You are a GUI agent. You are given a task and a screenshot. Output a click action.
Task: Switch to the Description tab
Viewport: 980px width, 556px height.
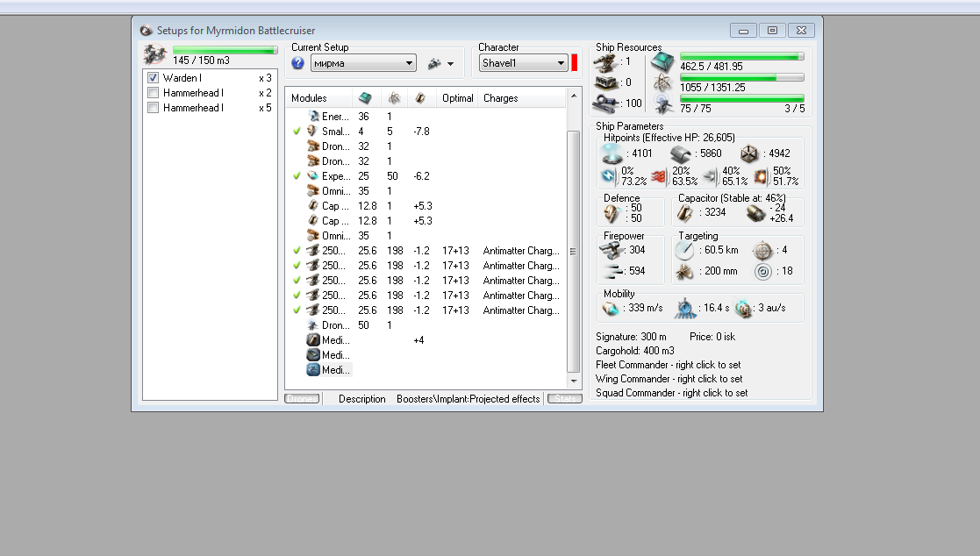(361, 398)
